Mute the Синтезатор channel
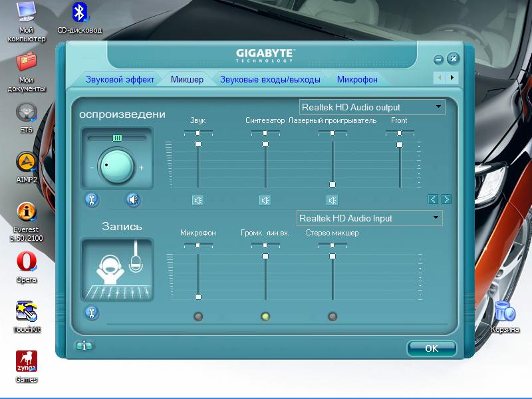 tap(265, 200)
